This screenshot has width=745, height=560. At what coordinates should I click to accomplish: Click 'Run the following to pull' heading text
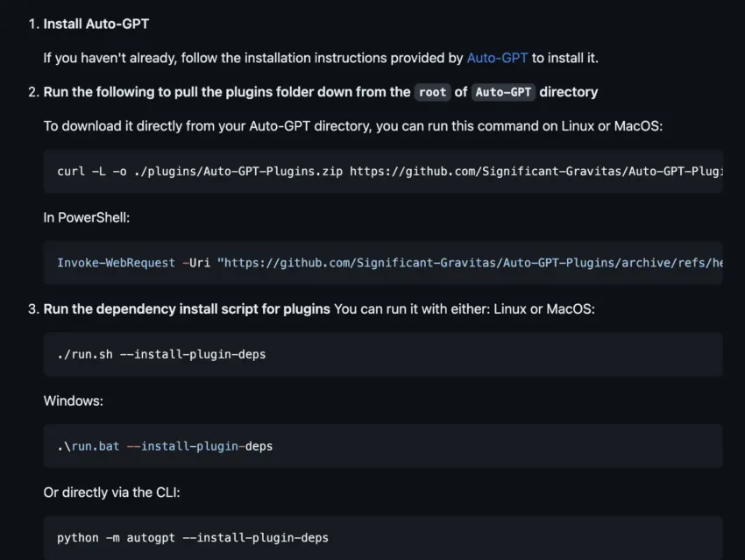227,92
